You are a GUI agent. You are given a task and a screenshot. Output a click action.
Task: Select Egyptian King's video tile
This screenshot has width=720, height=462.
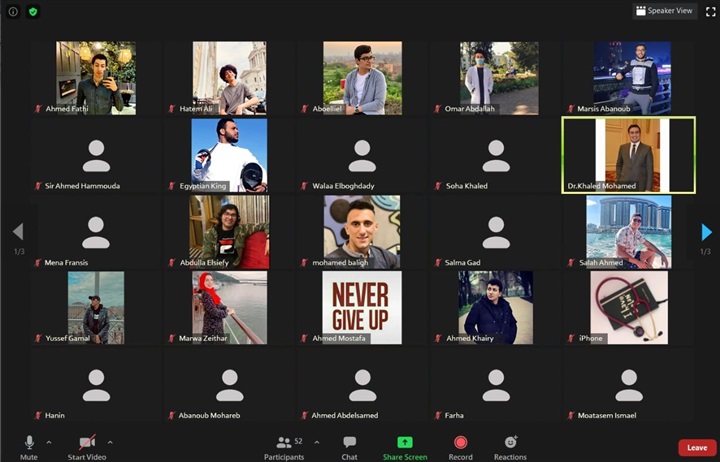pos(229,154)
